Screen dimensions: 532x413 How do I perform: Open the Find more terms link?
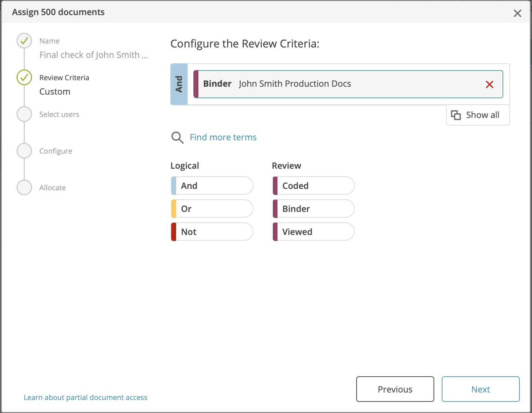[x=223, y=137]
